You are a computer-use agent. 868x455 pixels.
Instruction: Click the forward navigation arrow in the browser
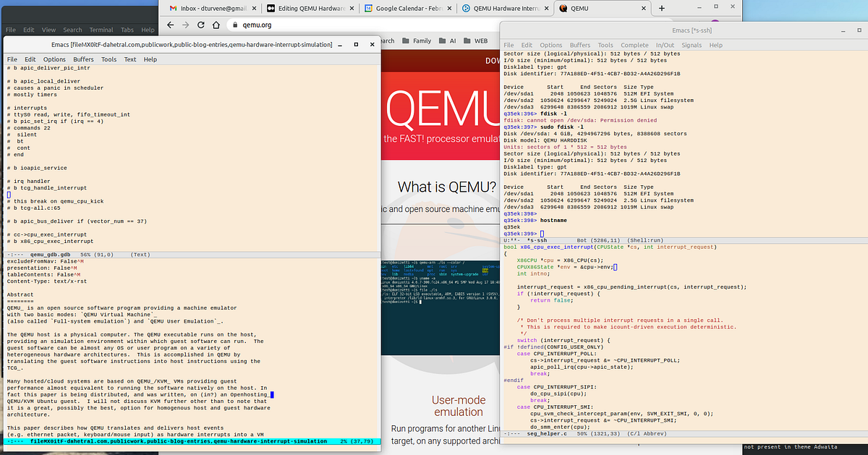point(186,24)
